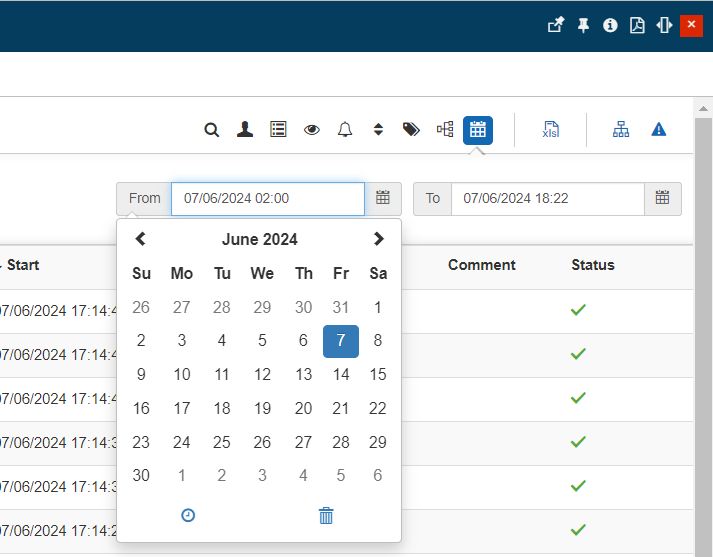Pick June 15 in the calendar
Image resolution: width=713 pixels, height=557 pixels.
378,374
